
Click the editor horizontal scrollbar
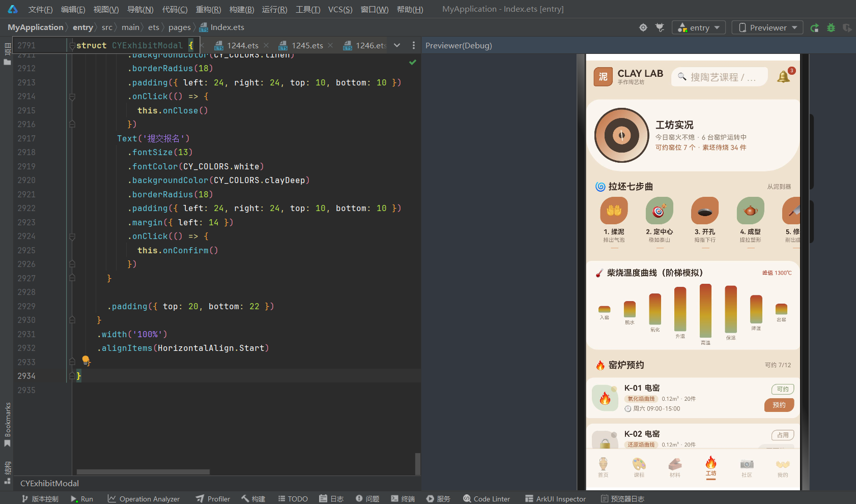143,472
